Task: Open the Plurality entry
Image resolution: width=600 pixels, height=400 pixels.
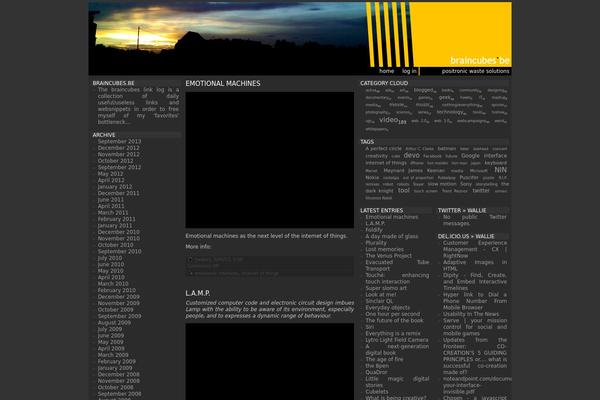Action: (x=376, y=243)
